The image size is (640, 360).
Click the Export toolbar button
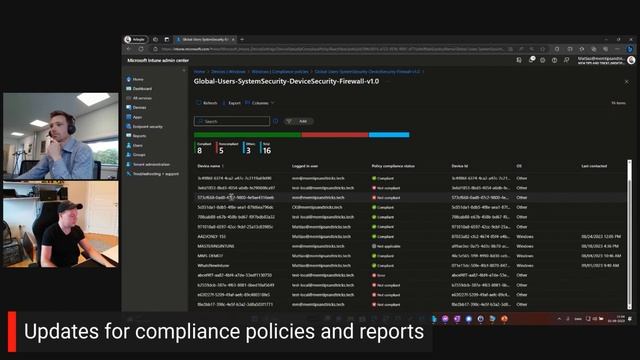231,103
